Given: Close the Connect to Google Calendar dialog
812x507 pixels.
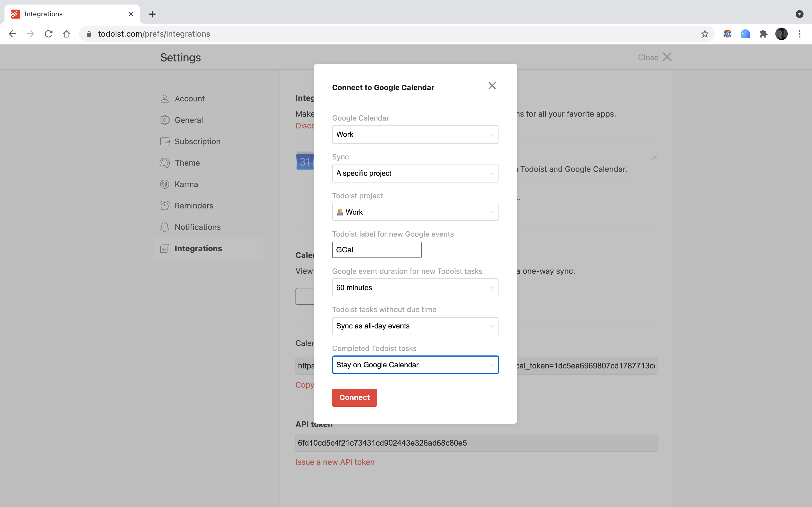Looking at the screenshot, I should [x=492, y=86].
